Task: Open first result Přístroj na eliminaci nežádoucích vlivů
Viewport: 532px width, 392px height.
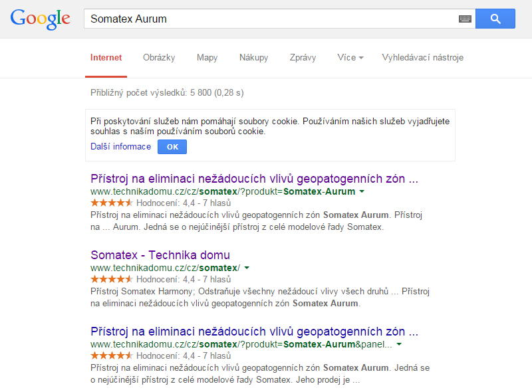Action: 254,179
